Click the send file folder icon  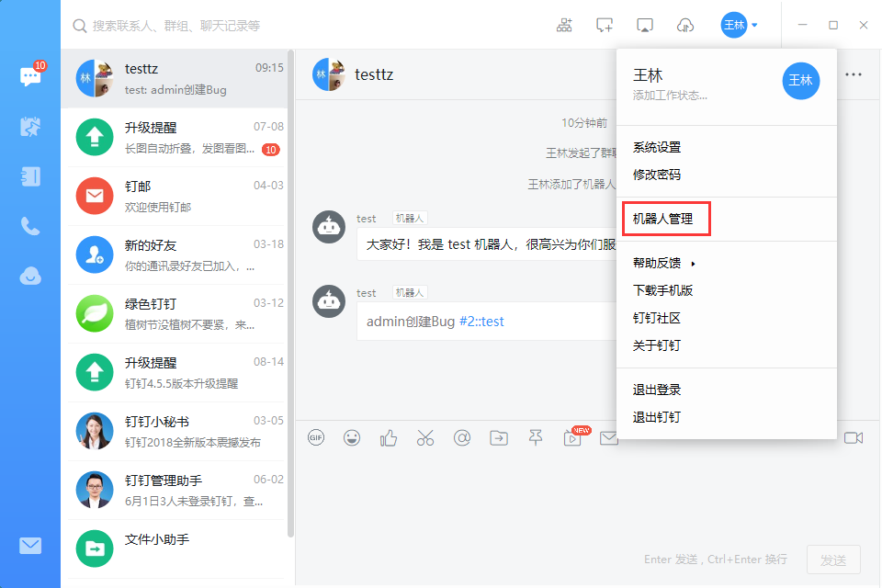[499, 437]
